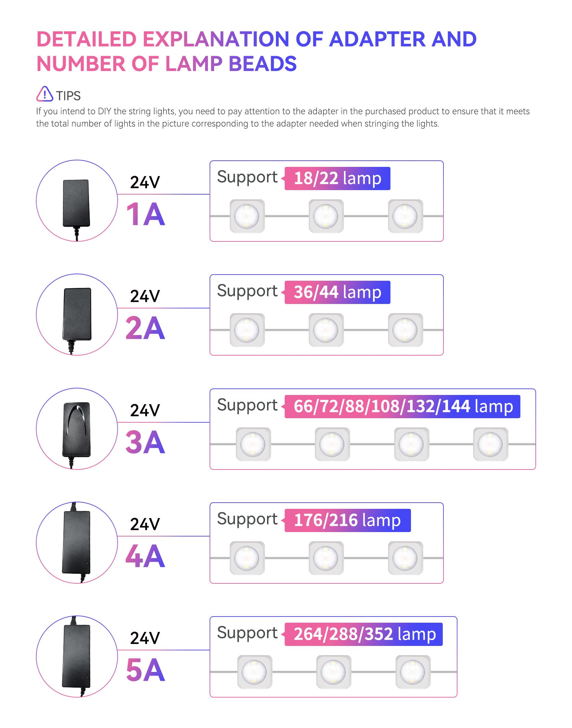Click the last lamp bead in 4A row
This screenshot has height=728, width=572.
click(x=405, y=558)
